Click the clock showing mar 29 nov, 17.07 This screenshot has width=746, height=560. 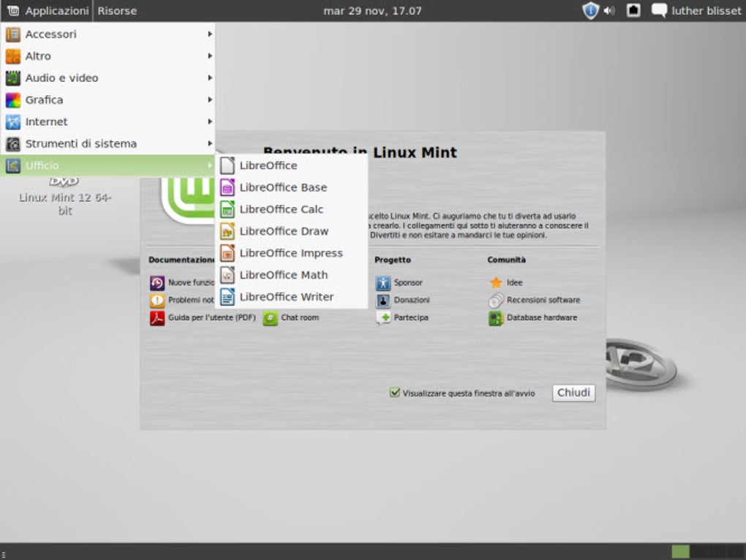[x=372, y=10]
